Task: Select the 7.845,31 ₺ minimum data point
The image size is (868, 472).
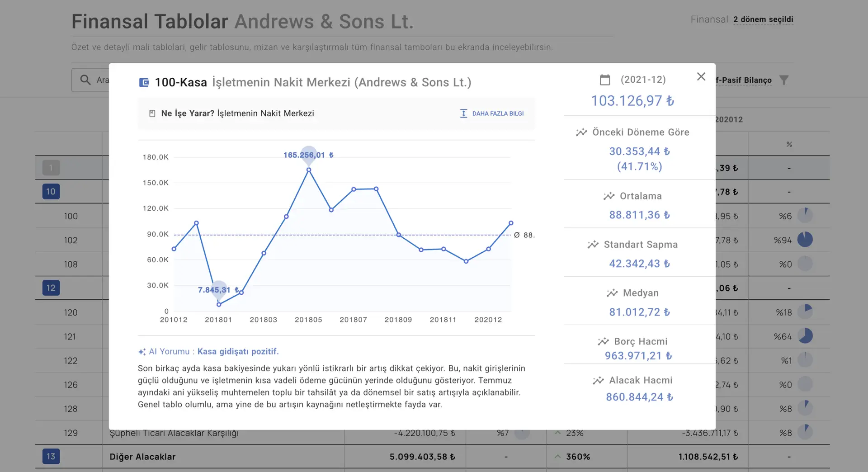Action: coord(219,304)
